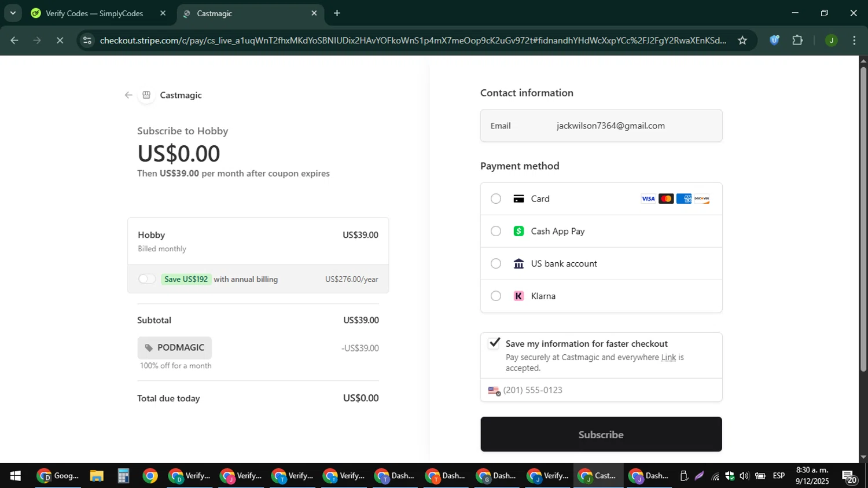The image size is (868, 488).
Task: Click the Mastercard logo
Action: coord(666,199)
